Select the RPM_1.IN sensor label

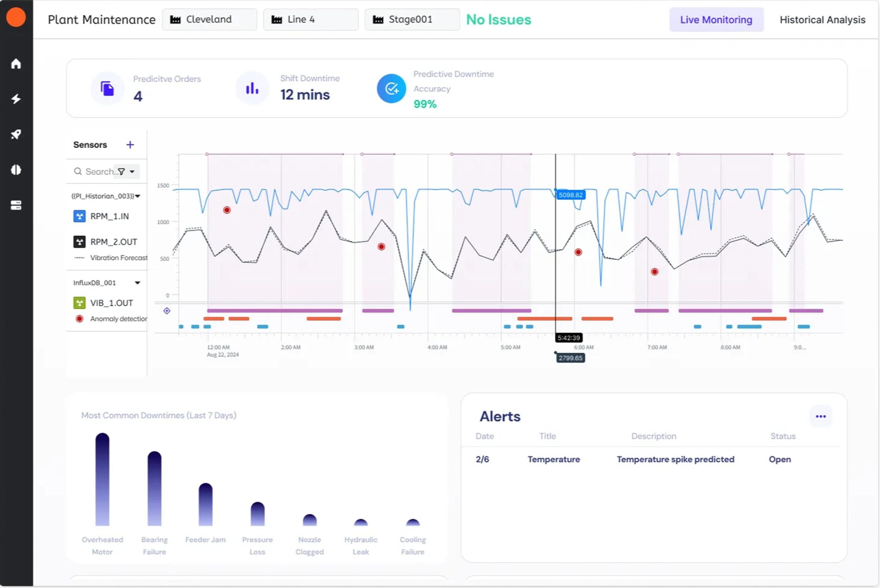(110, 217)
